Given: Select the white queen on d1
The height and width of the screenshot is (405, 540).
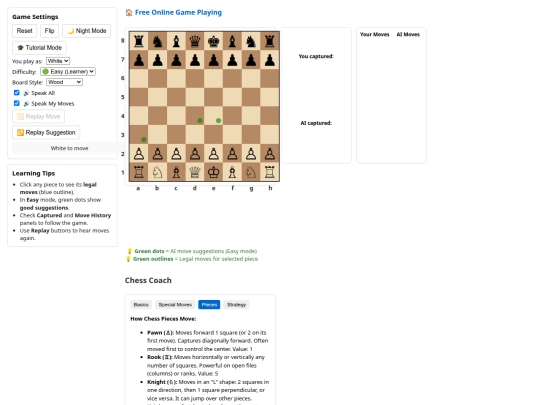Looking at the screenshot, I should (195, 172).
